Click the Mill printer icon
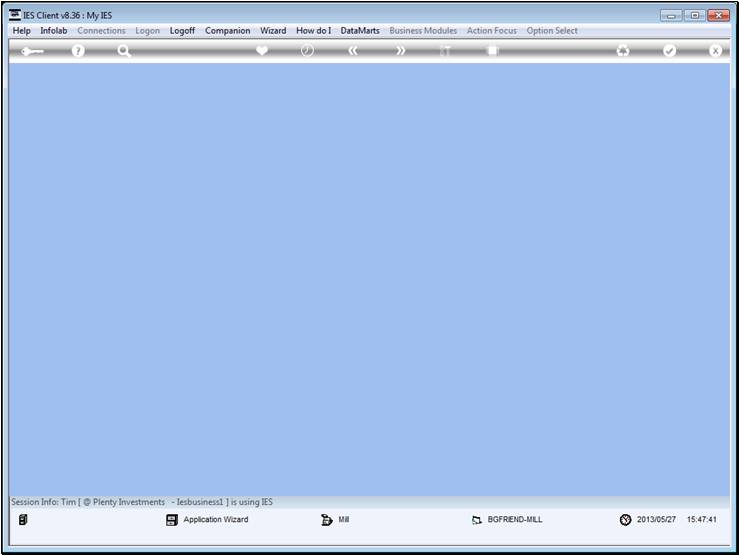This screenshot has height=555, width=739. click(x=327, y=520)
